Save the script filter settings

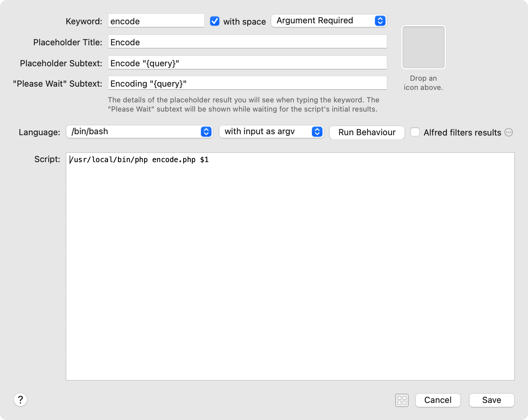pyautogui.click(x=492, y=400)
